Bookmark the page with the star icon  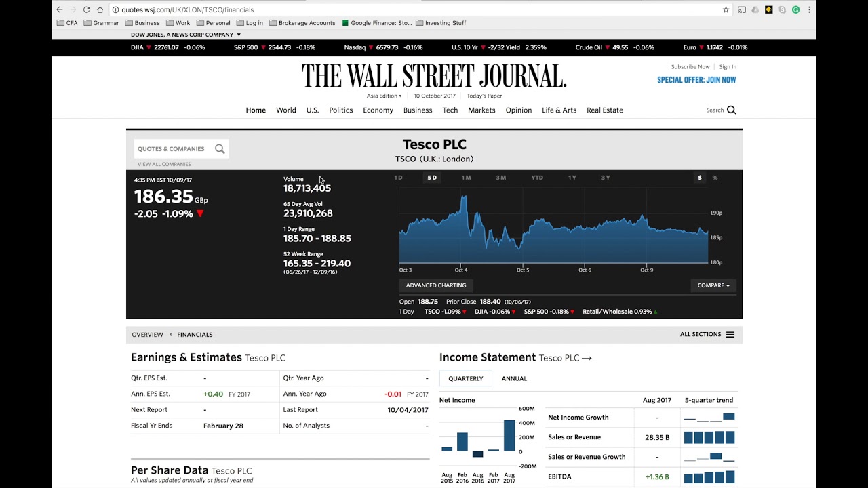726,9
